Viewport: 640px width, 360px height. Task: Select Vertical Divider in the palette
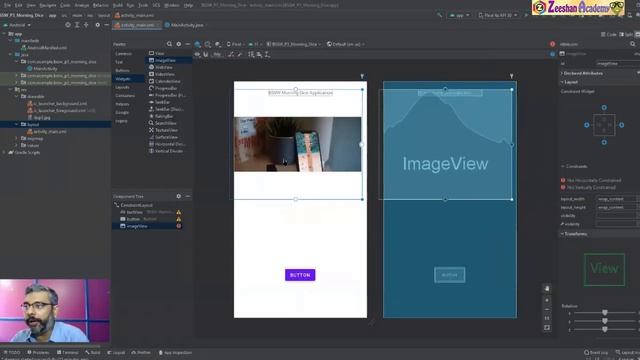(169, 151)
